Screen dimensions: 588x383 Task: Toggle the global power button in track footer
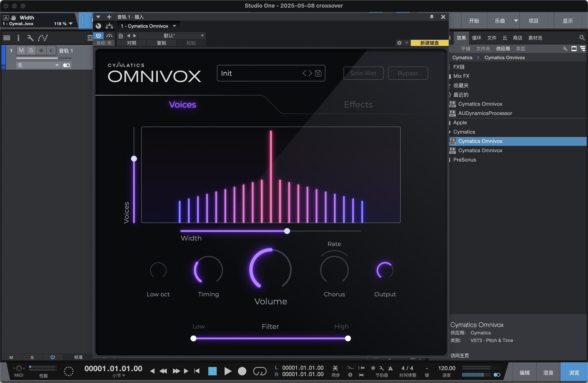[x=53, y=357]
